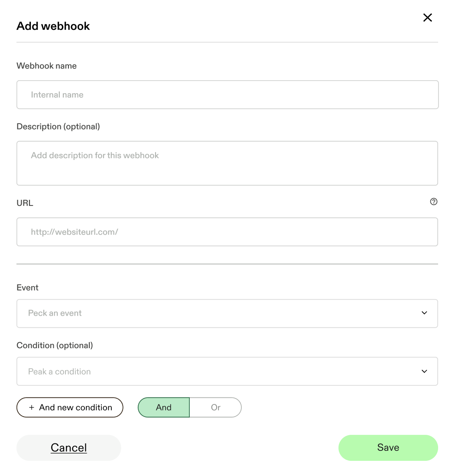The image size is (455, 476).
Task: Cancel adding the webhook
Action: point(68,448)
